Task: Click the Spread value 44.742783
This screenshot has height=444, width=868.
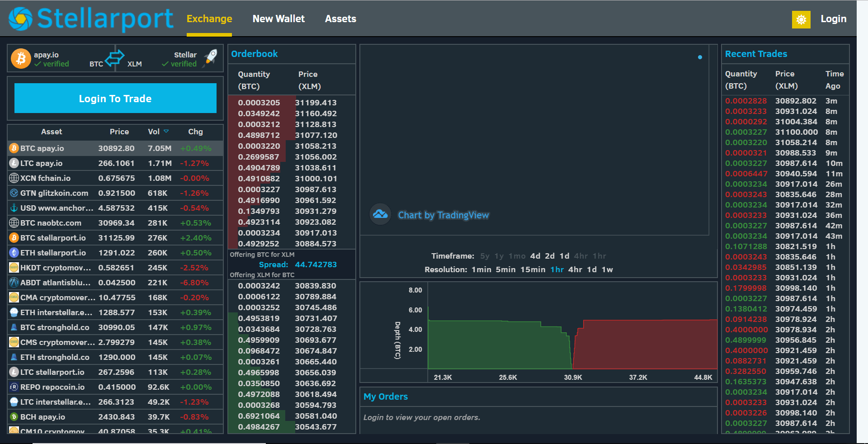Action: click(x=316, y=265)
